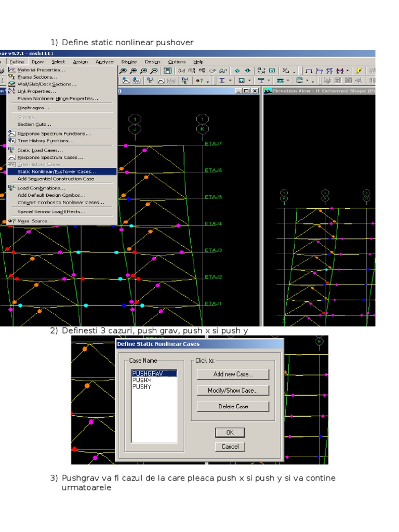Select Frame Nonlinear Hinge Properties item

coord(57,98)
